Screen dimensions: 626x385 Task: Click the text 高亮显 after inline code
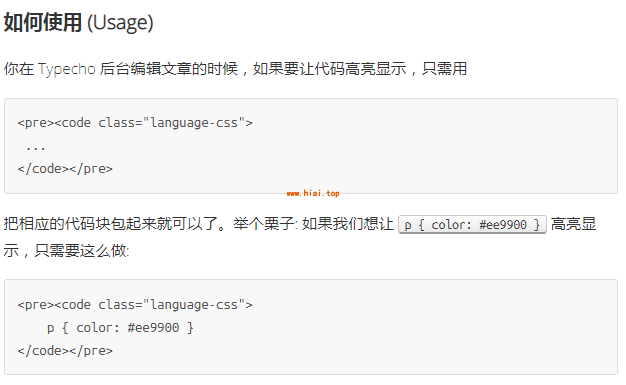(574, 224)
